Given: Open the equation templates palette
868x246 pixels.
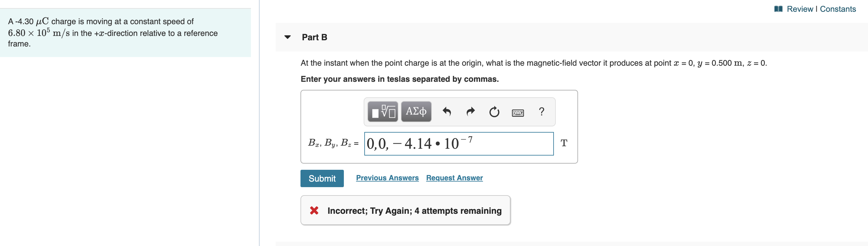Looking at the screenshot, I should (x=383, y=112).
